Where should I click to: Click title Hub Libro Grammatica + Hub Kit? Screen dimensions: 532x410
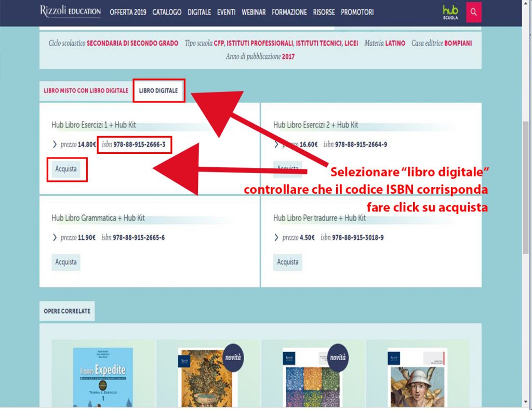click(x=98, y=218)
